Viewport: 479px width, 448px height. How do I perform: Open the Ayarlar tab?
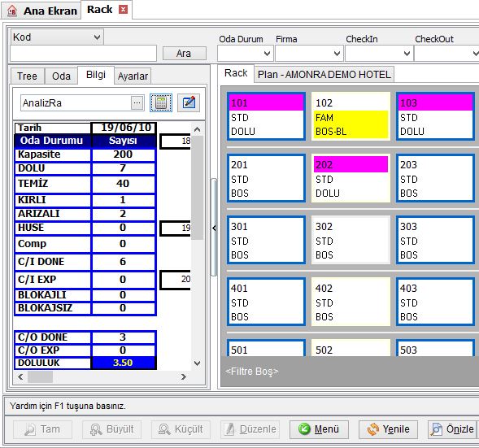(133, 76)
